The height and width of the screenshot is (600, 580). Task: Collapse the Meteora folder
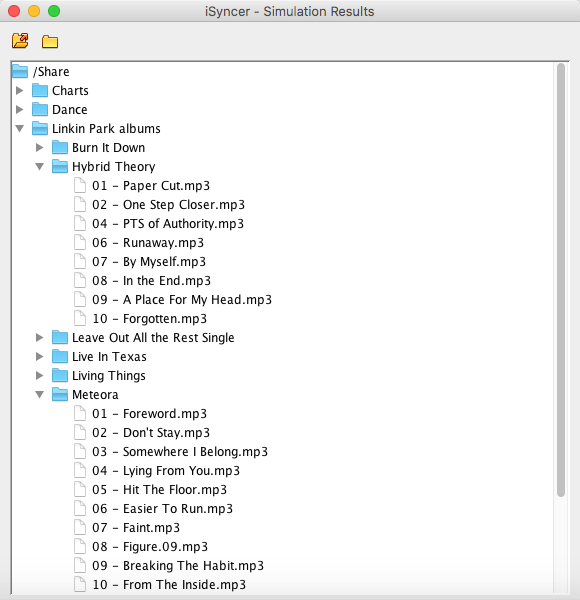(x=39, y=395)
